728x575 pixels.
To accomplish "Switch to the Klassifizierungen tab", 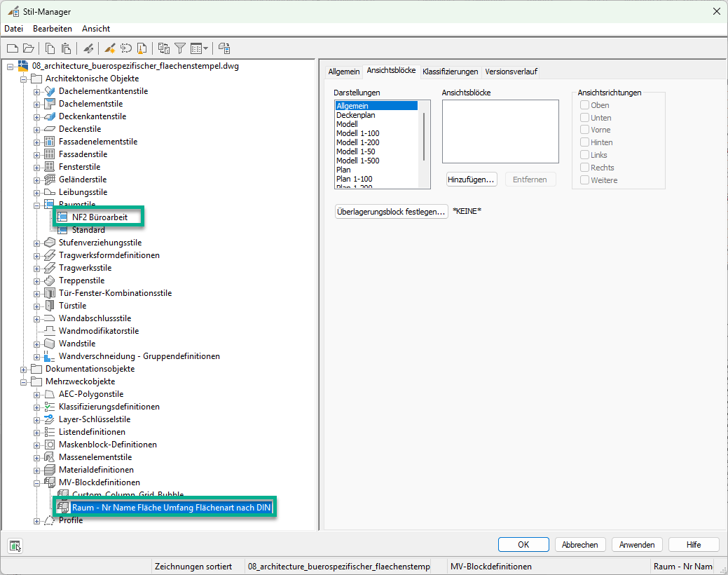I will click(x=450, y=72).
